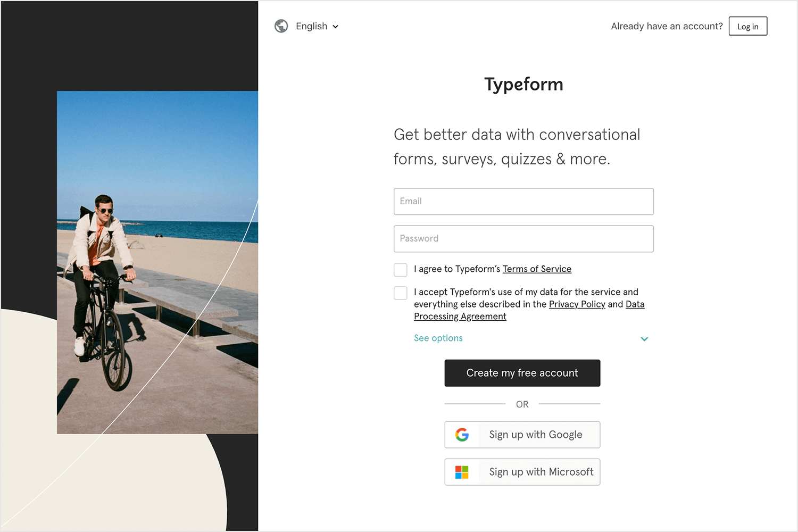Click the cyclist beach photo
798x532 pixels.
157,262
